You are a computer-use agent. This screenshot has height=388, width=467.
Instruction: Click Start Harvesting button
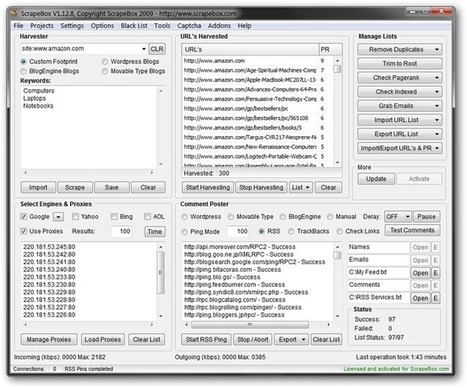coord(208,187)
